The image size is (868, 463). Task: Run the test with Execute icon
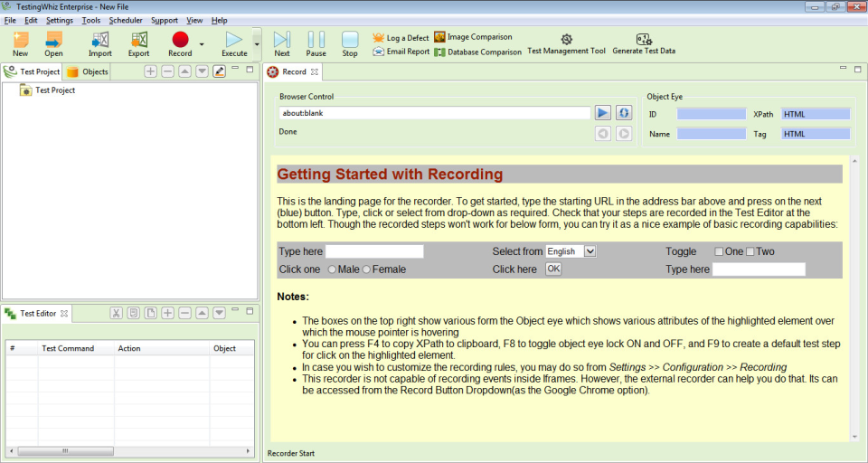(234, 43)
